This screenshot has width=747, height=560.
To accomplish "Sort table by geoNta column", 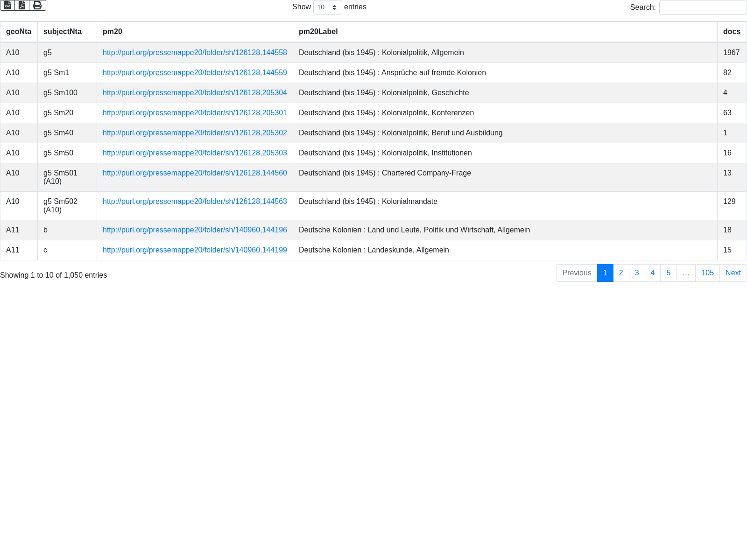I will [x=19, y=32].
